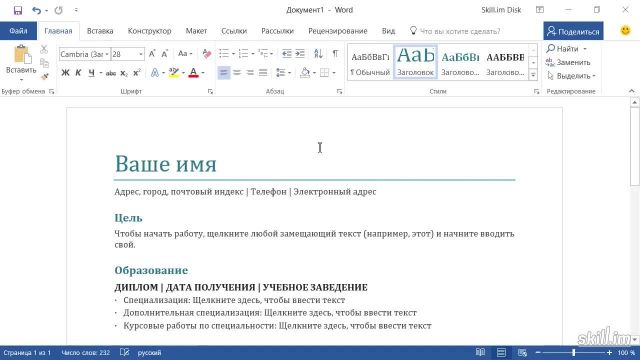Save the document with the floppy icon
The height and width of the screenshot is (360, 640).
point(18,10)
